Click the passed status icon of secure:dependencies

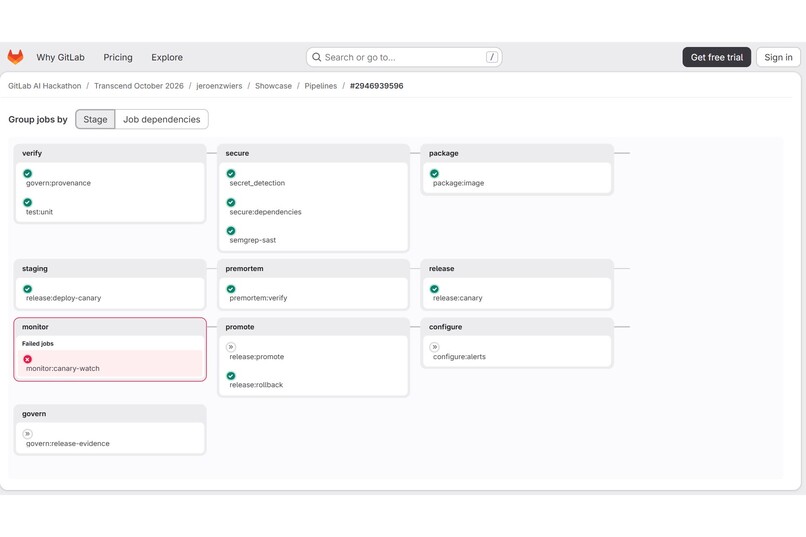(x=231, y=202)
